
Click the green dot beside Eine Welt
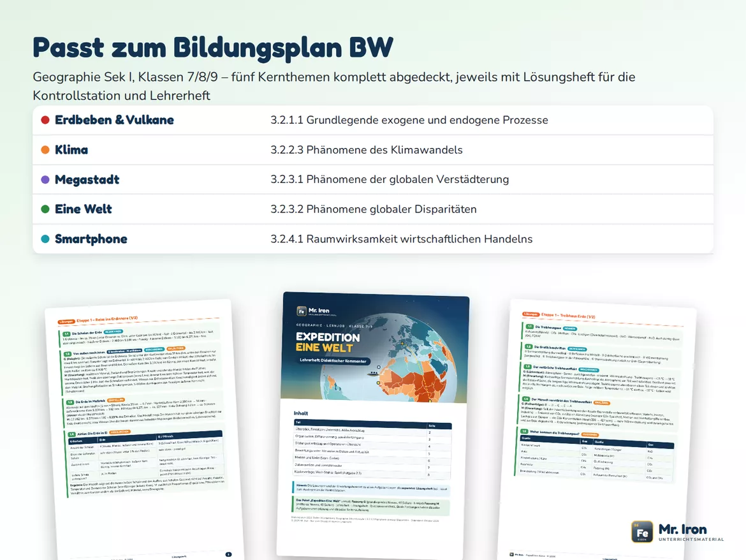[45, 209]
